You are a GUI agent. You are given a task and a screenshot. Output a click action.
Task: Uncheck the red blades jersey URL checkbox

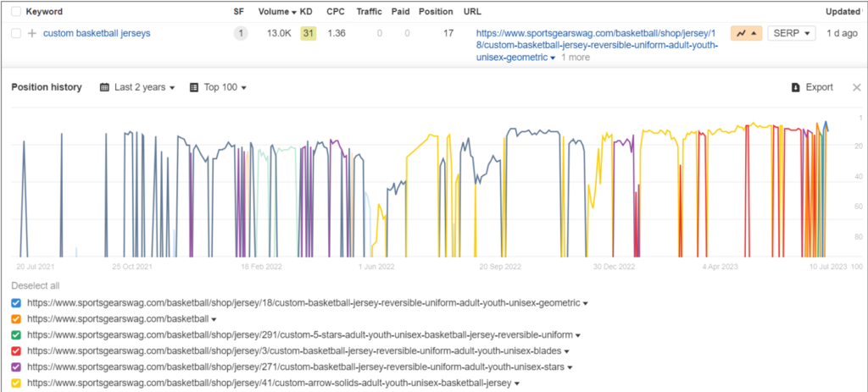pyautogui.click(x=16, y=351)
